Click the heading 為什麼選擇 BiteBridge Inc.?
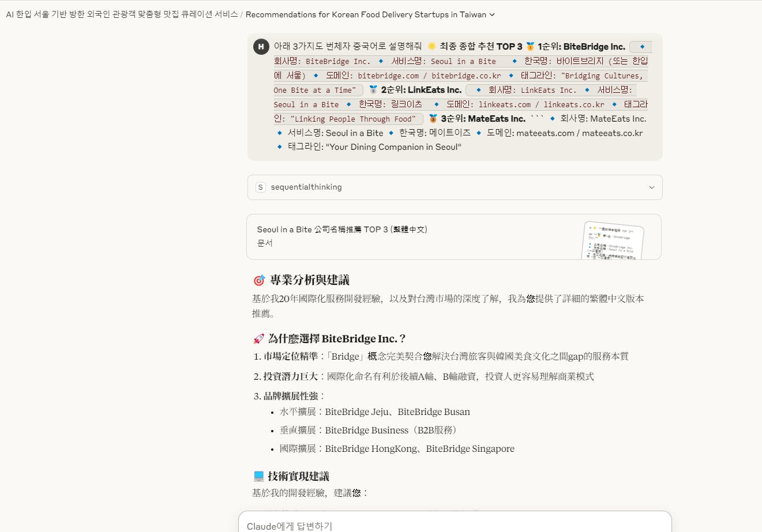 pos(337,339)
